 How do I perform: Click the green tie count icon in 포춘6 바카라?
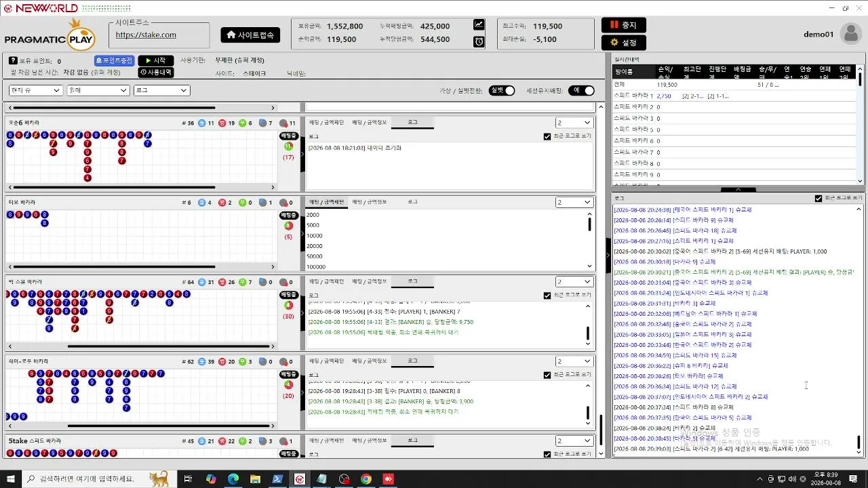tap(242, 123)
